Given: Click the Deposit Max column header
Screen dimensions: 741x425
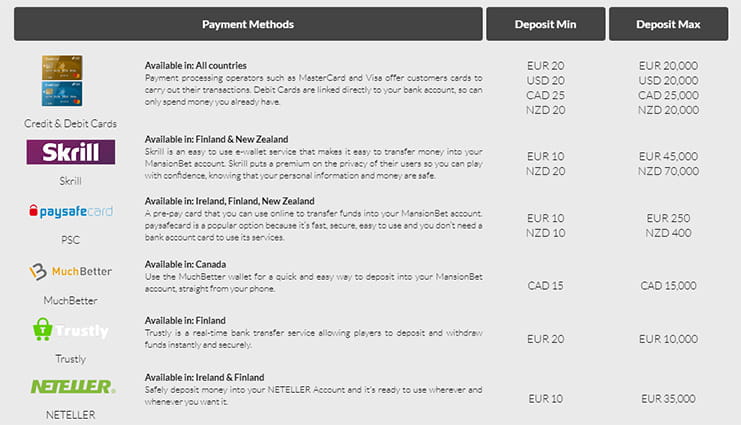Looking at the screenshot, I should pos(668,24).
